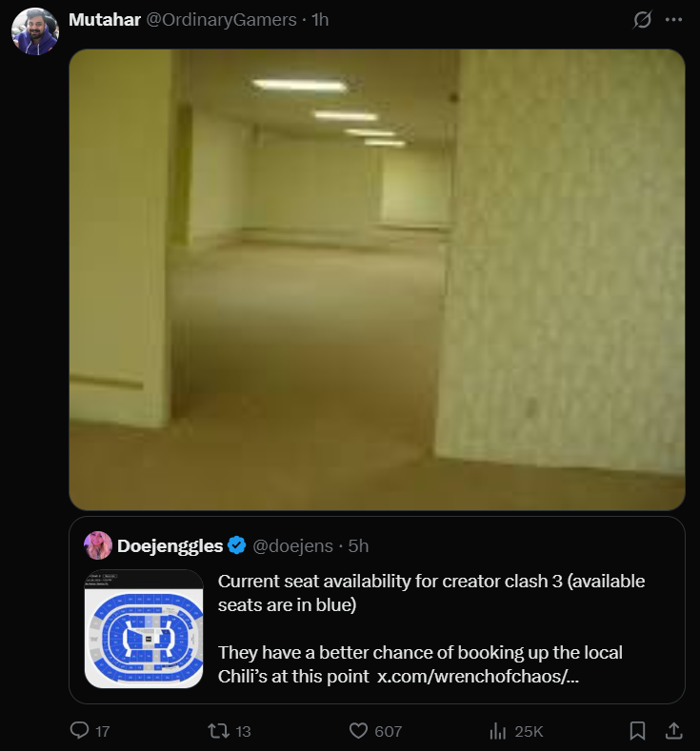This screenshot has width=700, height=751.
Task: Click the Doejenggles display name
Action: [170, 545]
